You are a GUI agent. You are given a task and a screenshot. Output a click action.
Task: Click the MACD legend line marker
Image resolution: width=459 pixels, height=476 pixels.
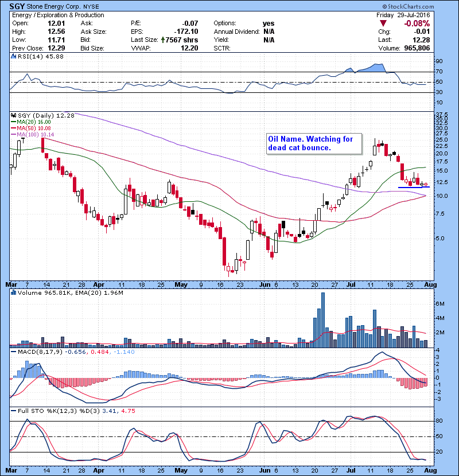(x=14, y=352)
